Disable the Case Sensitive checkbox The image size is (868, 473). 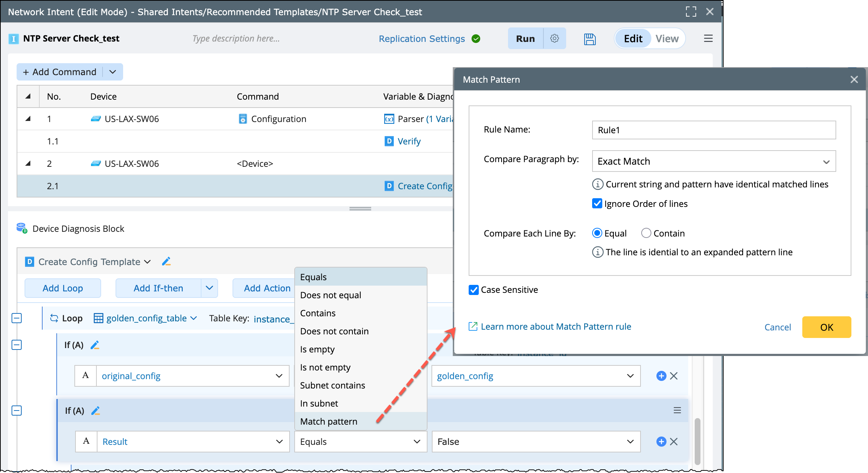point(473,290)
